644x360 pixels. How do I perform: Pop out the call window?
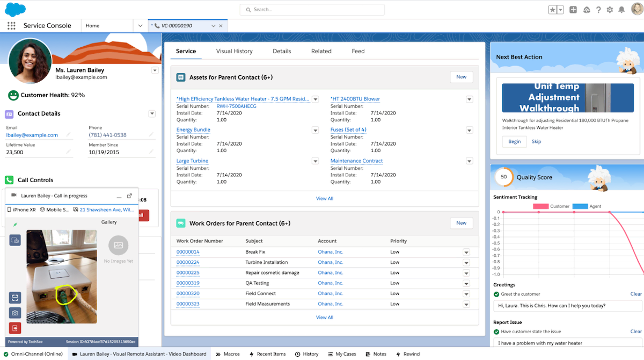[129, 196]
